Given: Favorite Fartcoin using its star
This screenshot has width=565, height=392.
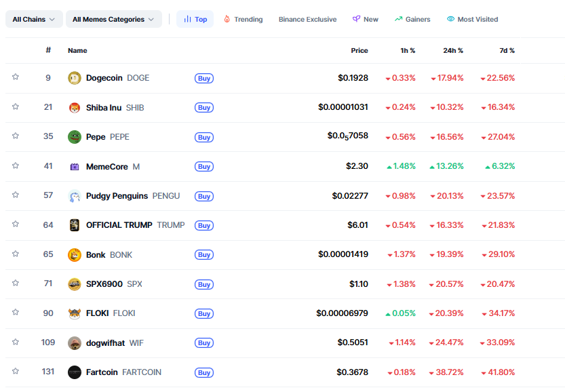Looking at the screenshot, I should (x=16, y=372).
